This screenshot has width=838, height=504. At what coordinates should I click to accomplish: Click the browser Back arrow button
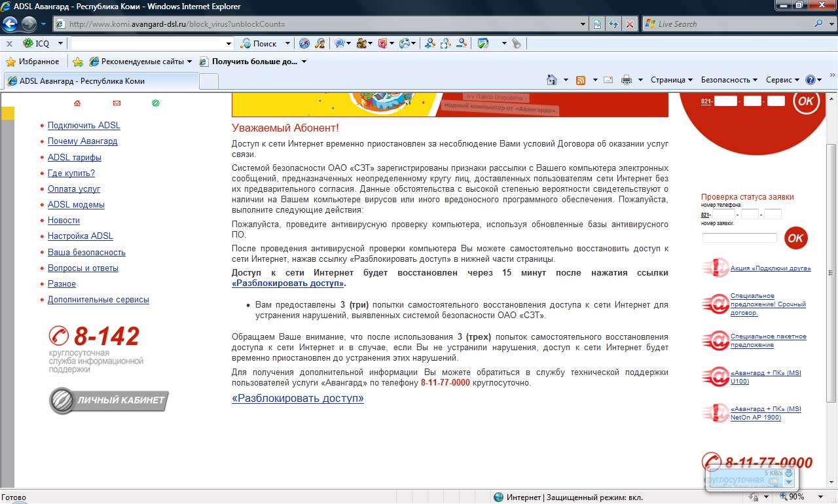tap(10, 24)
